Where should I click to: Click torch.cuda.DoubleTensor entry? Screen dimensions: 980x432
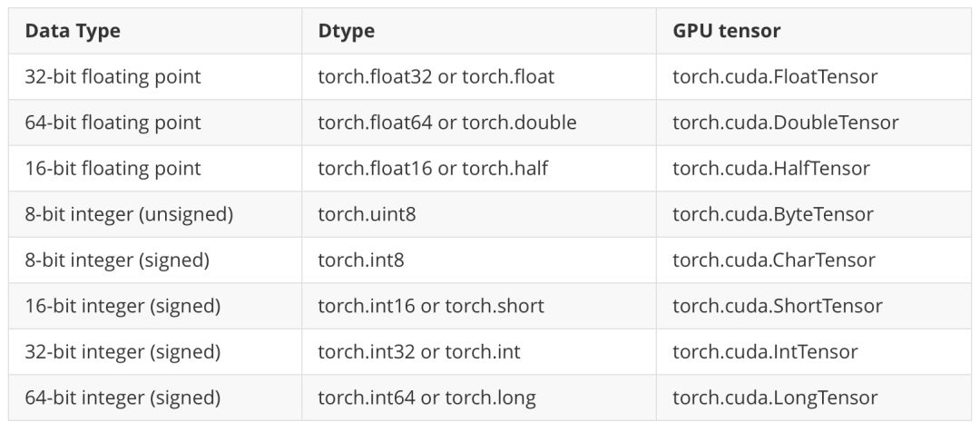(x=786, y=123)
